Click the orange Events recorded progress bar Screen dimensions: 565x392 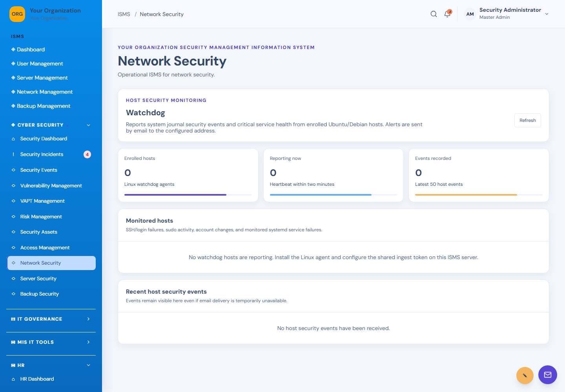tap(466, 195)
